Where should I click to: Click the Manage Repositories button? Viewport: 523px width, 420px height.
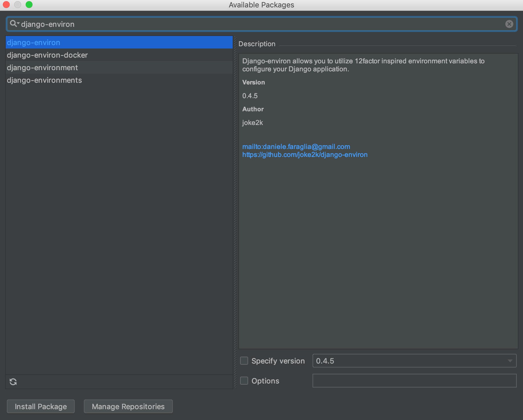128,406
